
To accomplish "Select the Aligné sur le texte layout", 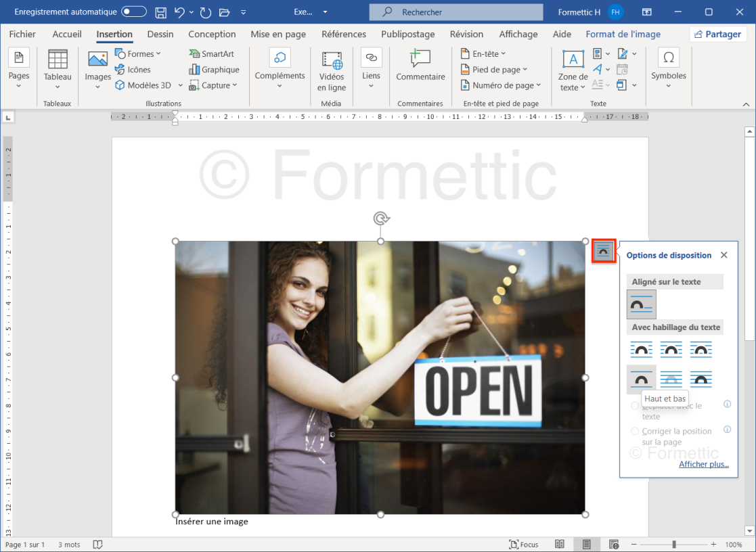I will 640,304.
